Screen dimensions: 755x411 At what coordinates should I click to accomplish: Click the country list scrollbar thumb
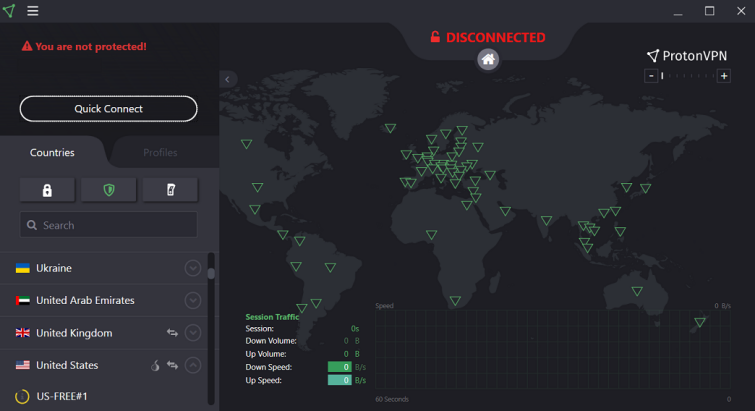tap(211, 273)
